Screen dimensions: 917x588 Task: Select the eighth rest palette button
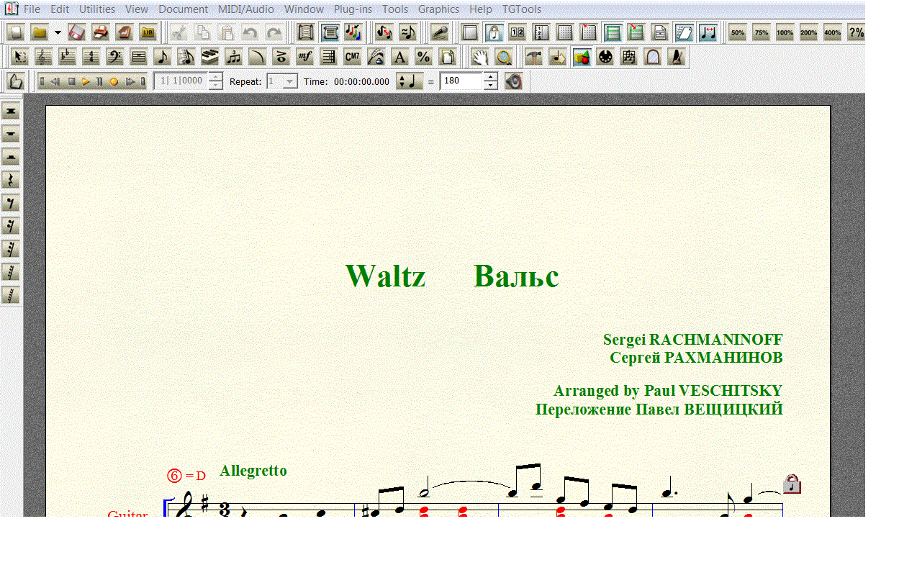11,204
